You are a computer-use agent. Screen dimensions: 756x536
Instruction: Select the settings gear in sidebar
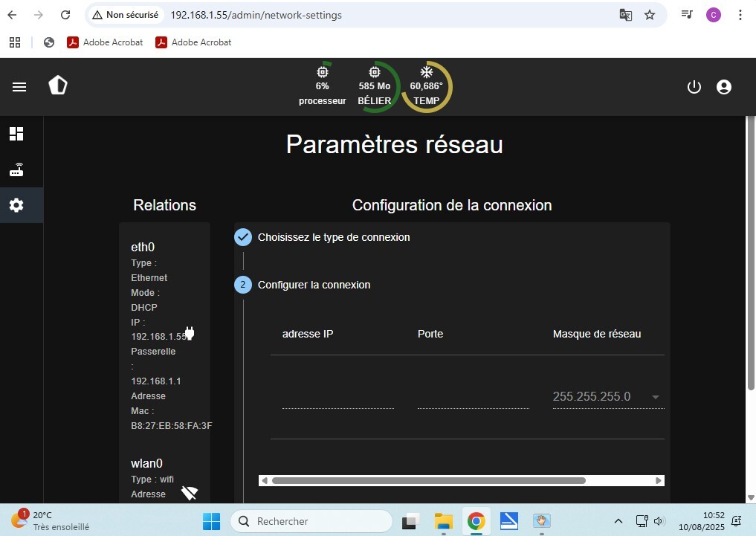[x=16, y=205]
